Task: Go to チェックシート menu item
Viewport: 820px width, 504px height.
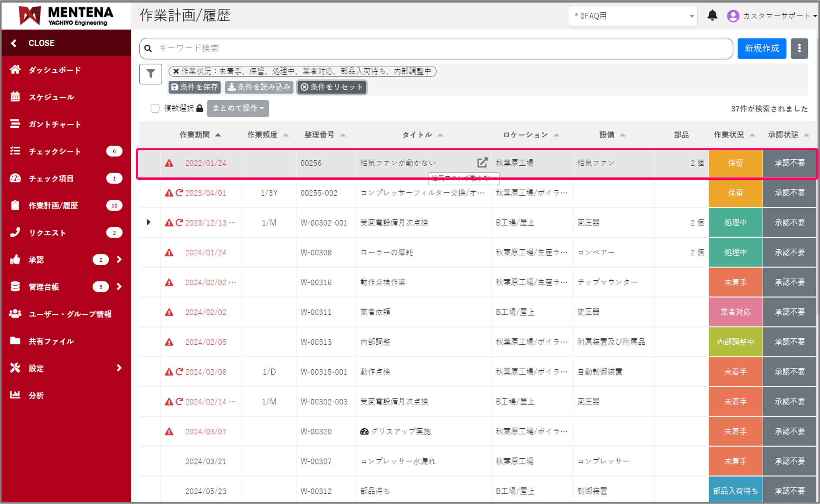Action: (54, 151)
